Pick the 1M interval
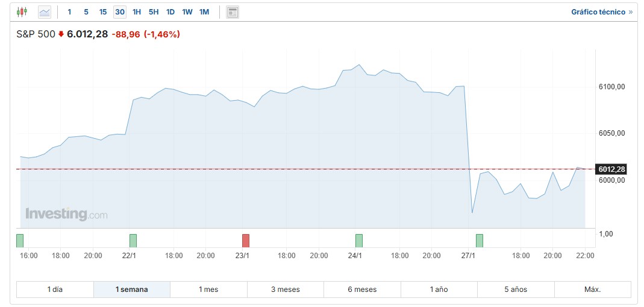This screenshot has width=644, height=307. [204, 11]
